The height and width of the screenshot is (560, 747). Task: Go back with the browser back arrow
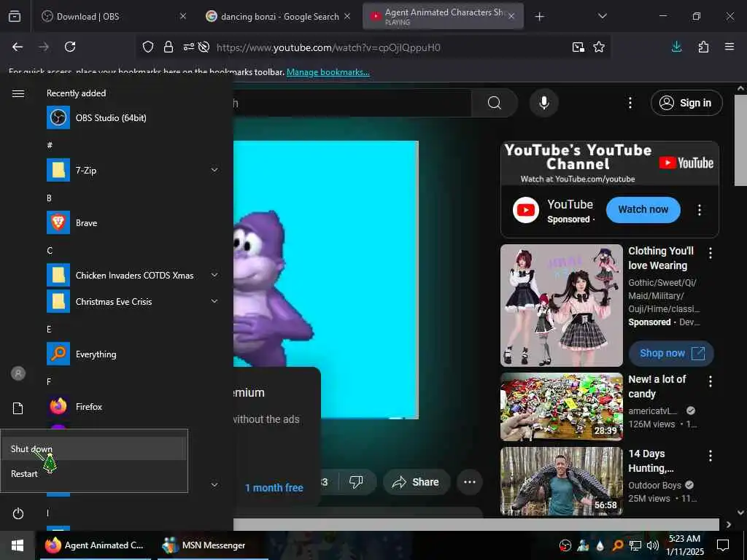(18, 47)
